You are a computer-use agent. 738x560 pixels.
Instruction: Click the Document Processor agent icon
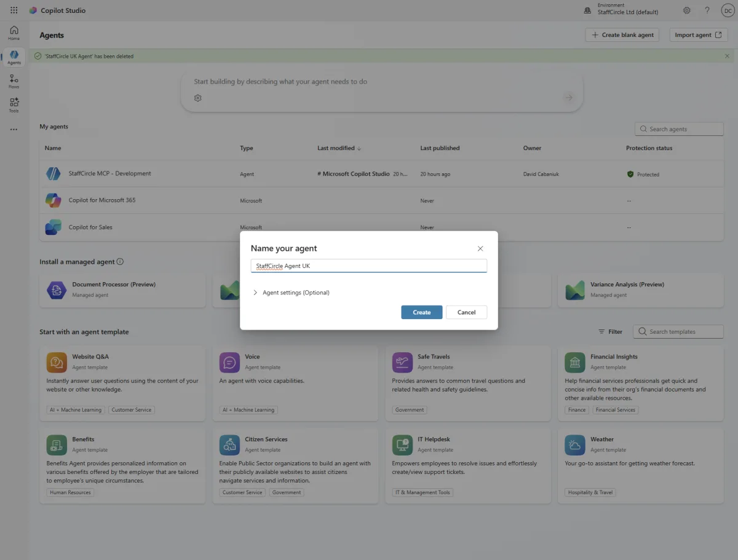57,290
